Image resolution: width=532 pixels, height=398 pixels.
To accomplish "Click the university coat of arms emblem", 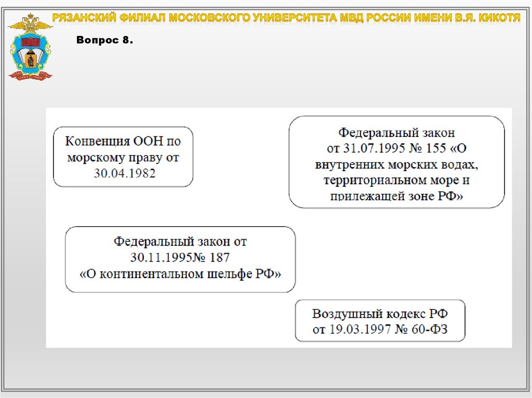I will [30, 47].
